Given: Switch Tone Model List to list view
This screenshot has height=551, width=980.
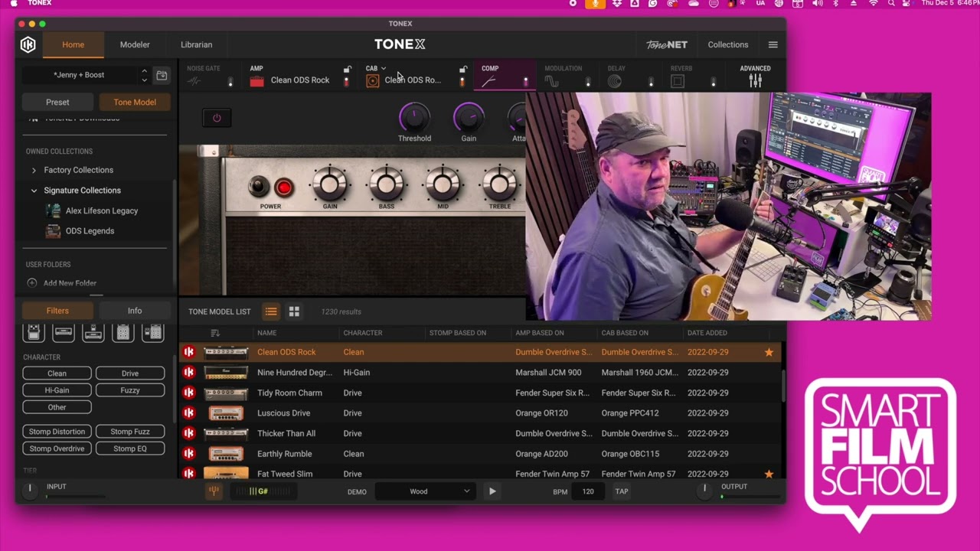Looking at the screenshot, I should click(271, 311).
